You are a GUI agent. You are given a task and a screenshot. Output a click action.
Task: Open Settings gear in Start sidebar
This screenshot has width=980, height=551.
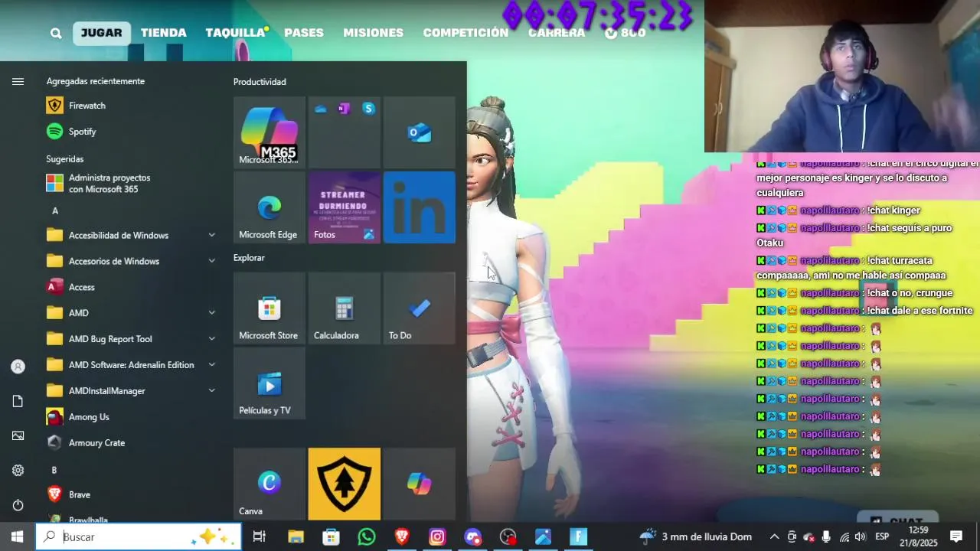click(18, 471)
